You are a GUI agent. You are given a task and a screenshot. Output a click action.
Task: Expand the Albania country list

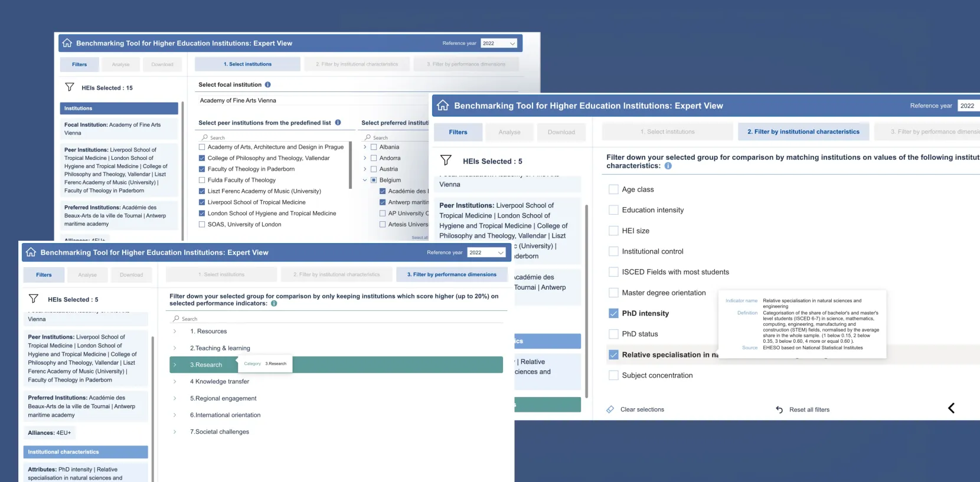(x=365, y=147)
